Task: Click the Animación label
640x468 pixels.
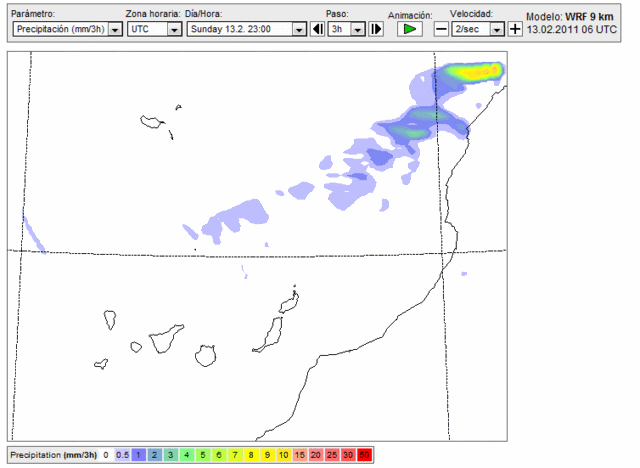Action: 410,15
